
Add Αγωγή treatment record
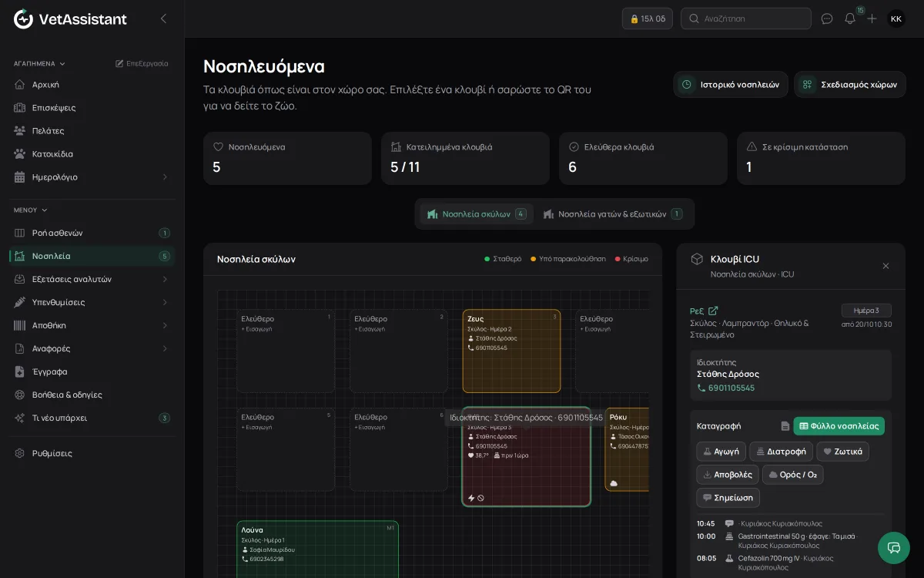pos(721,452)
